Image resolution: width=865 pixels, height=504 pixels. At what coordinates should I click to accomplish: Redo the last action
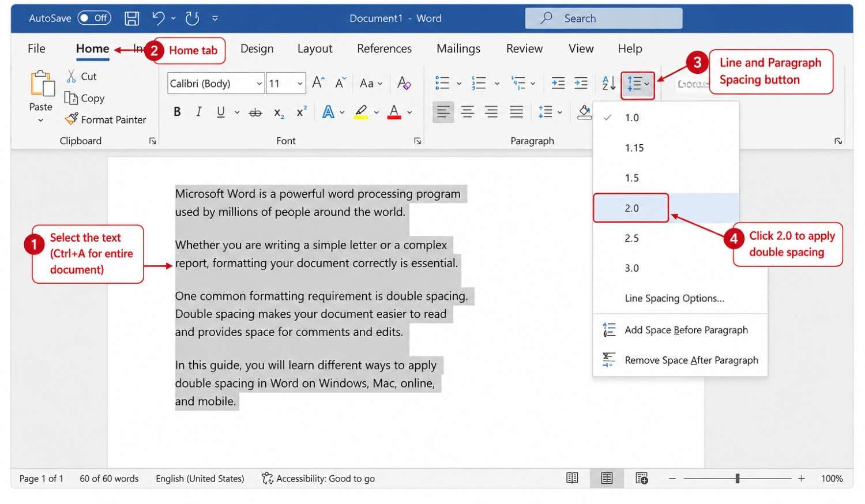click(193, 18)
